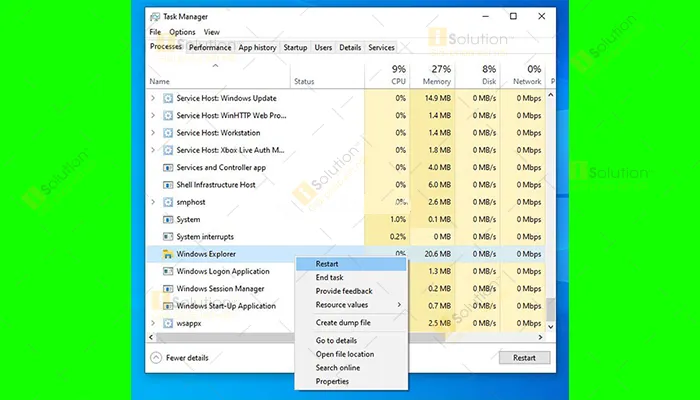Expand the smphost process row
The image size is (700, 400).
coord(153,202)
